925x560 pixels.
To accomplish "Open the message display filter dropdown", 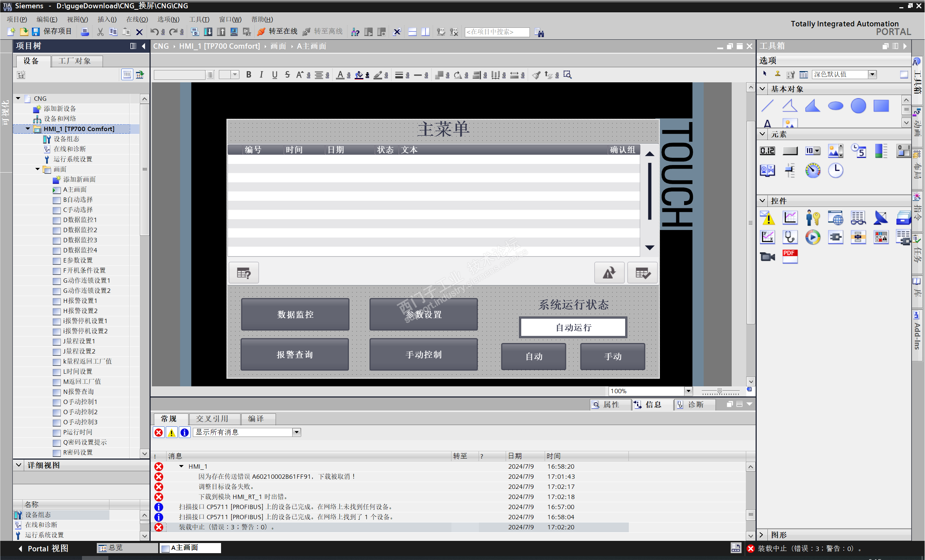I will click(297, 433).
